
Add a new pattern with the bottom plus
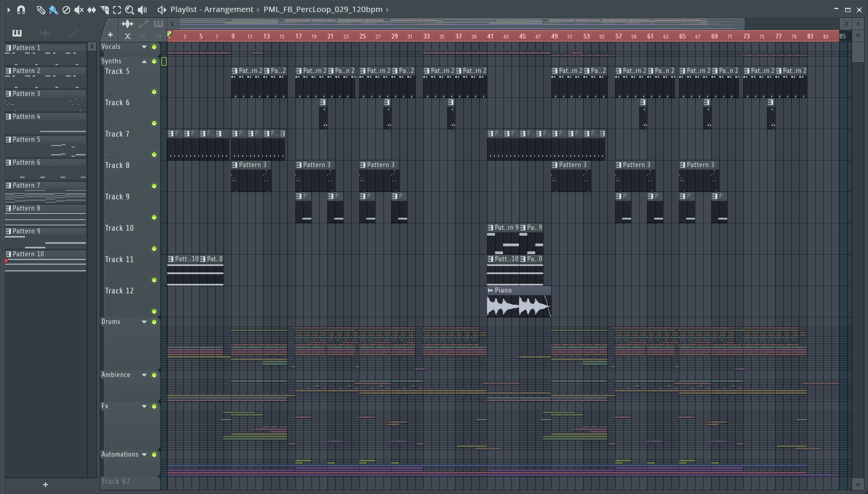coord(46,485)
